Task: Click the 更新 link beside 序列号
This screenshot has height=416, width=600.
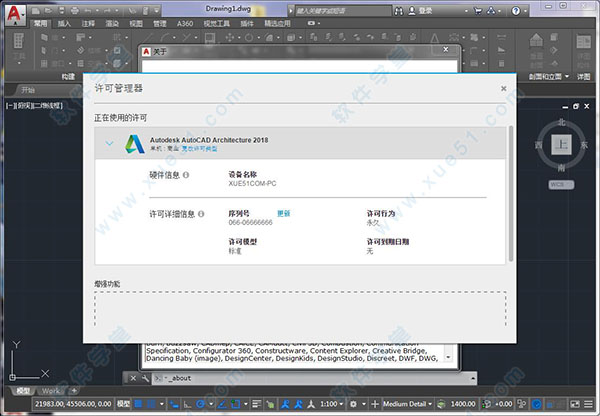Action: click(x=284, y=214)
